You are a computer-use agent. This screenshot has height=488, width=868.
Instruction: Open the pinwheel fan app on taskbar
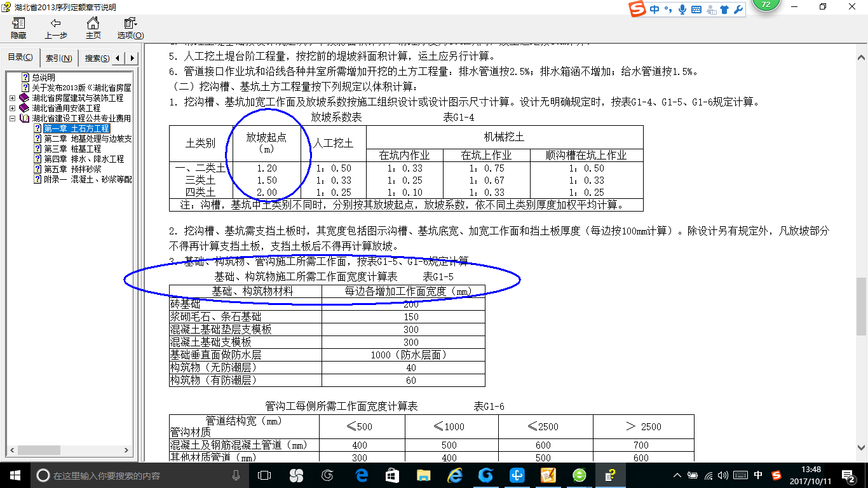(296, 475)
